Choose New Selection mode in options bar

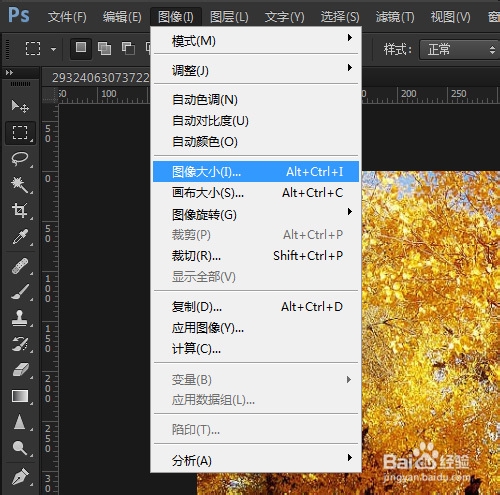81,49
